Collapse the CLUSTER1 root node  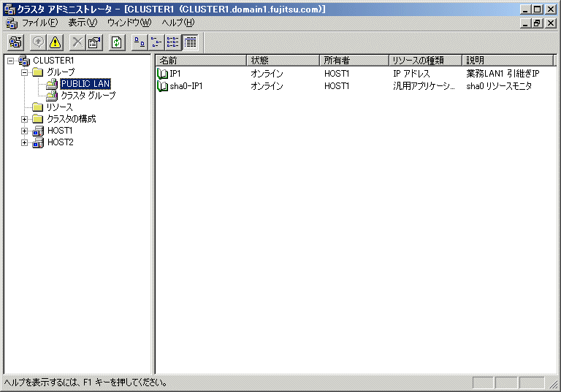pyautogui.click(x=10, y=61)
